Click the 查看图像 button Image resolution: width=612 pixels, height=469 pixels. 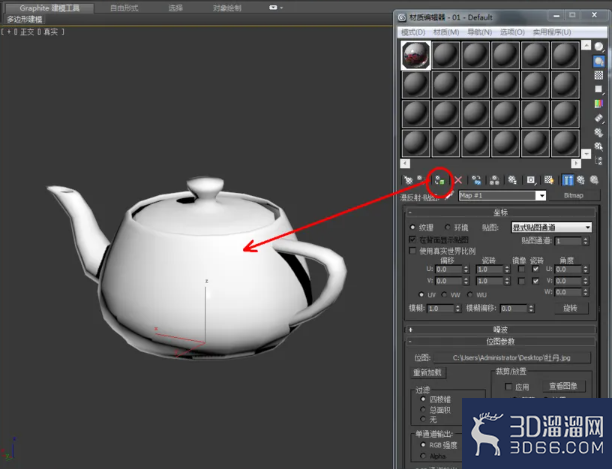pyautogui.click(x=563, y=386)
